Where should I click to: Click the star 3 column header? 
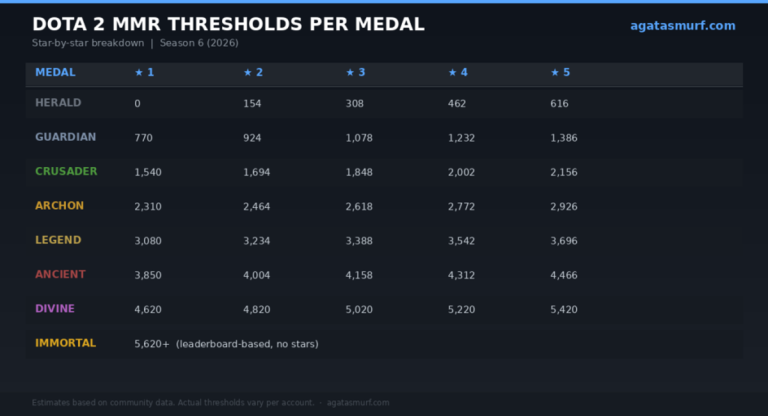point(356,73)
